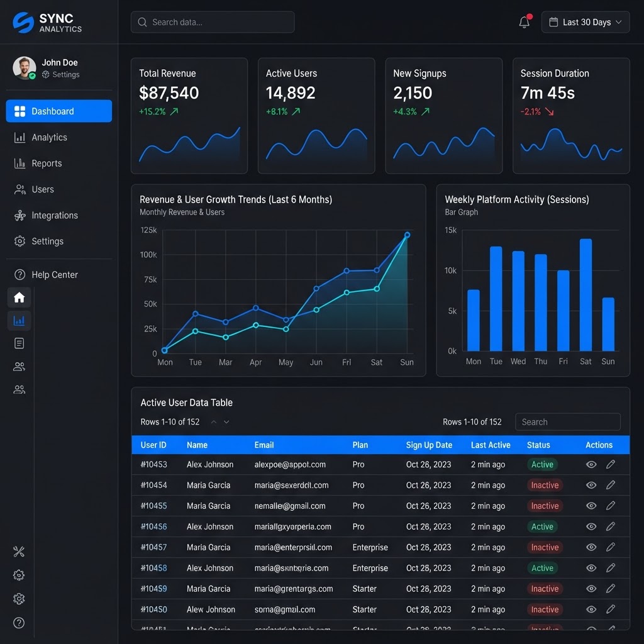The height and width of the screenshot is (644, 644).
Task: View the #10456 row with its eye icon
Action: pyautogui.click(x=591, y=526)
